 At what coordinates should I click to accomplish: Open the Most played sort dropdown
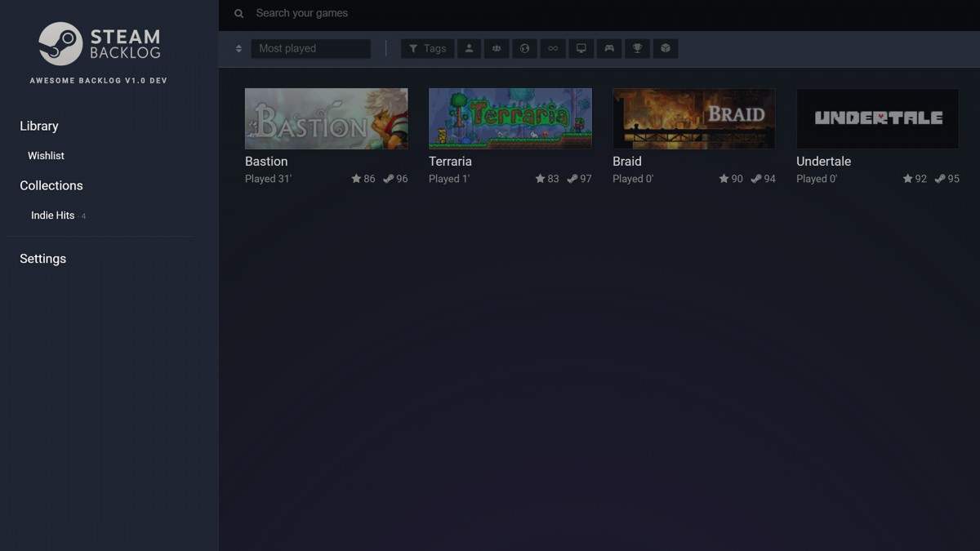point(310,48)
